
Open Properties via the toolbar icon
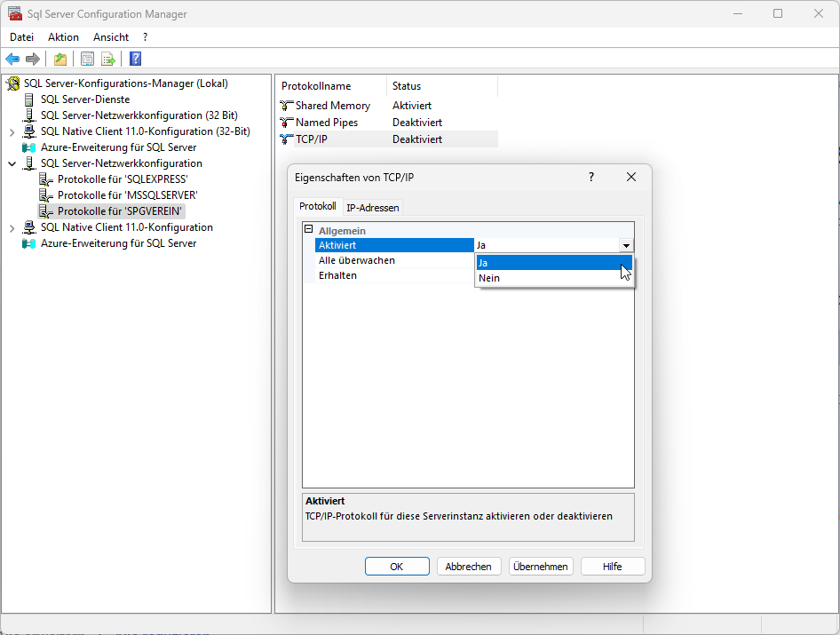(x=87, y=60)
